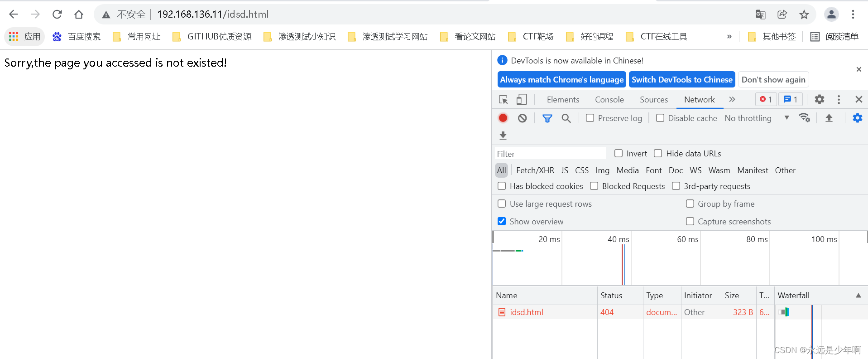Click the red error count badge
This screenshot has height=359, width=868.
[x=766, y=99]
